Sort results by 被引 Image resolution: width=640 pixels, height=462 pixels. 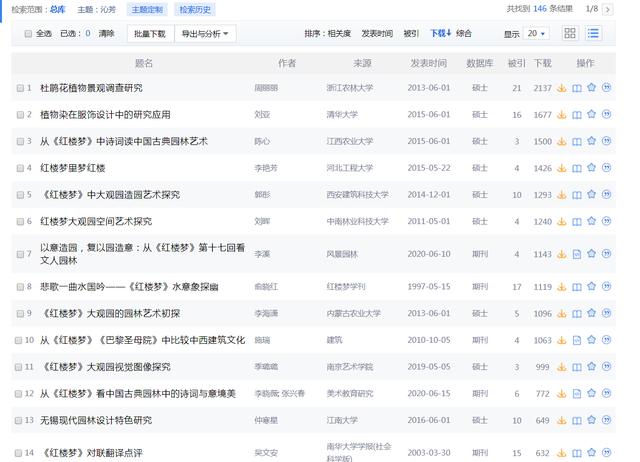click(x=411, y=33)
